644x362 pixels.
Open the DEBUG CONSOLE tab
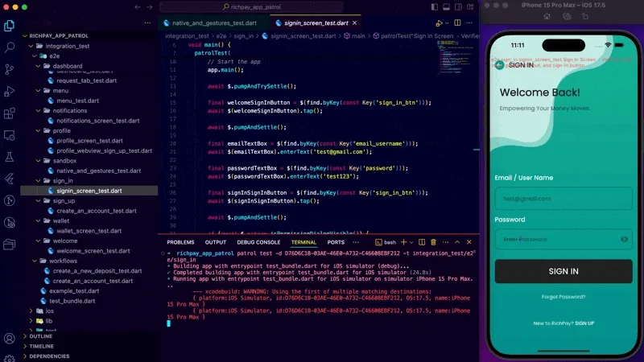pyautogui.click(x=258, y=242)
